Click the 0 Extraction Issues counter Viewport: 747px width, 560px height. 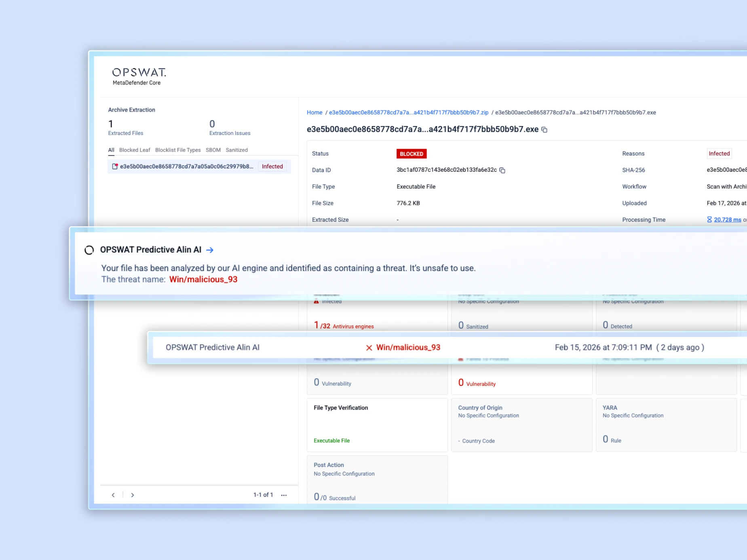point(230,128)
